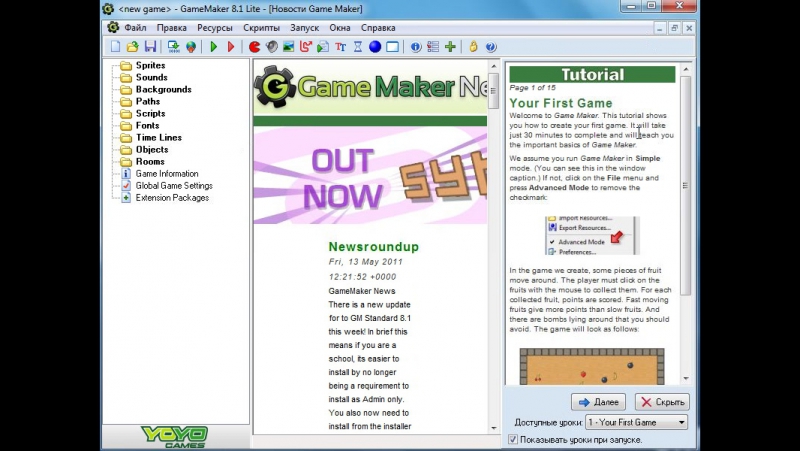Open global game settings toolbar icon
The image size is (800, 451).
click(433, 47)
